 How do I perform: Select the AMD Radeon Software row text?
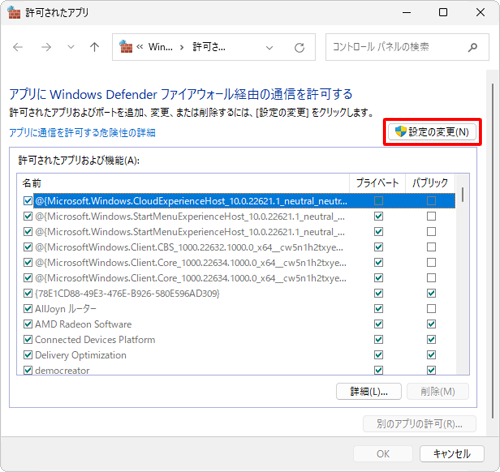click(x=83, y=324)
